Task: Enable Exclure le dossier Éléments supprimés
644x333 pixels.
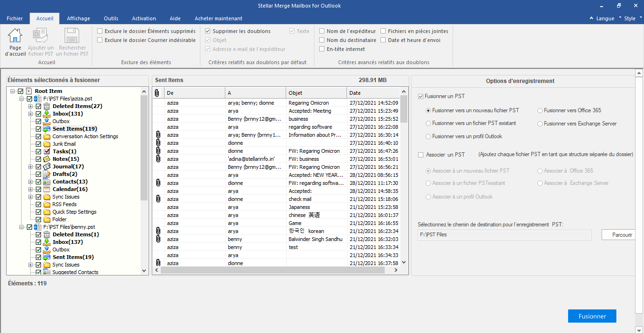Action: [x=100, y=31]
